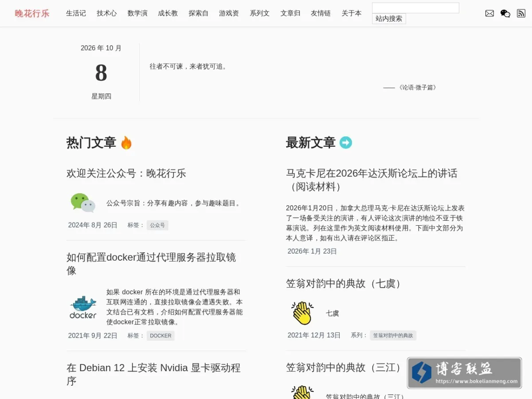Click the clapping hands icon for 七虞

(302, 313)
